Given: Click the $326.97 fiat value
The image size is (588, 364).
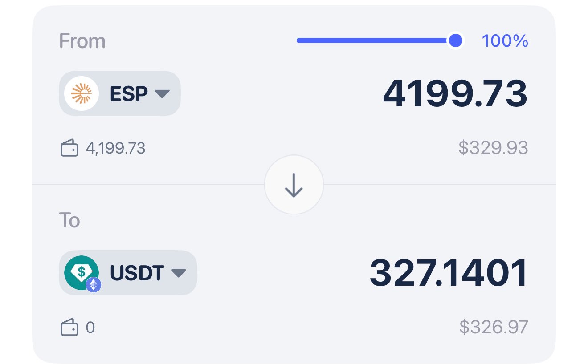Looking at the screenshot, I should 494,327.
